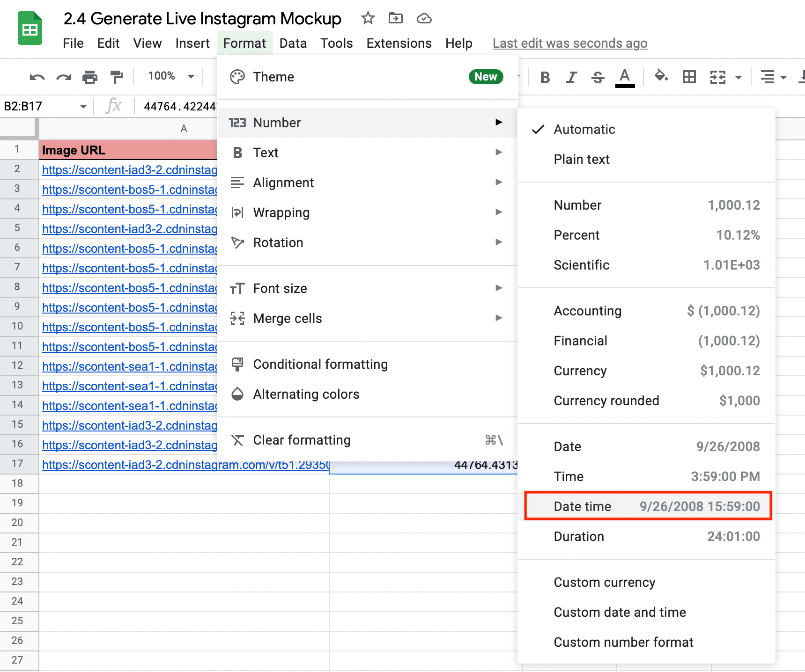Toggle Strikethrough formatting
The height and width of the screenshot is (672, 805).
pos(598,77)
